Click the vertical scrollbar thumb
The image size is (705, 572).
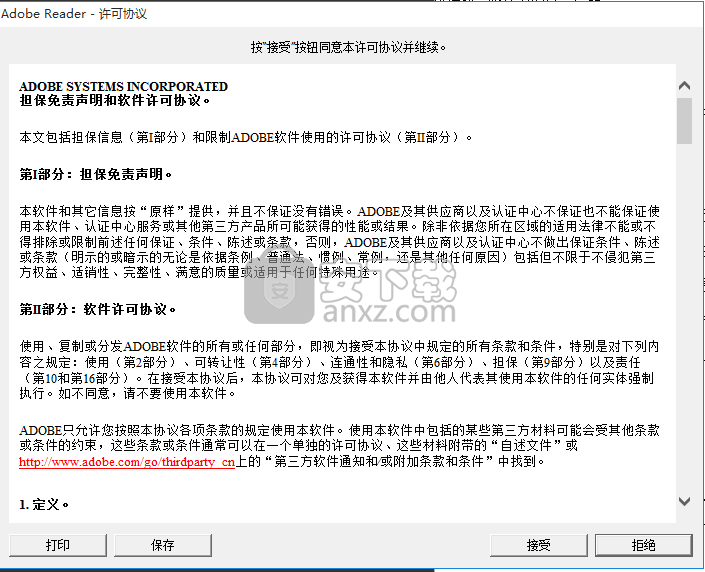684,121
